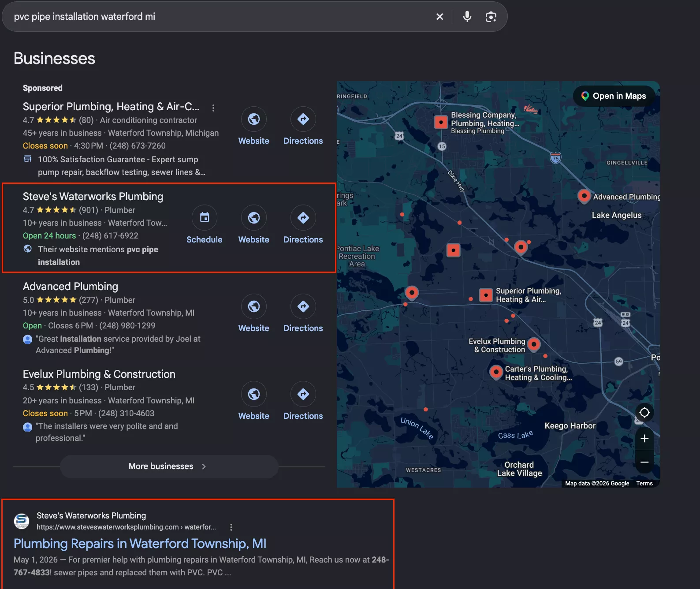
Task: Open more options for Steve's Waterworks search result
Action: point(231,527)
